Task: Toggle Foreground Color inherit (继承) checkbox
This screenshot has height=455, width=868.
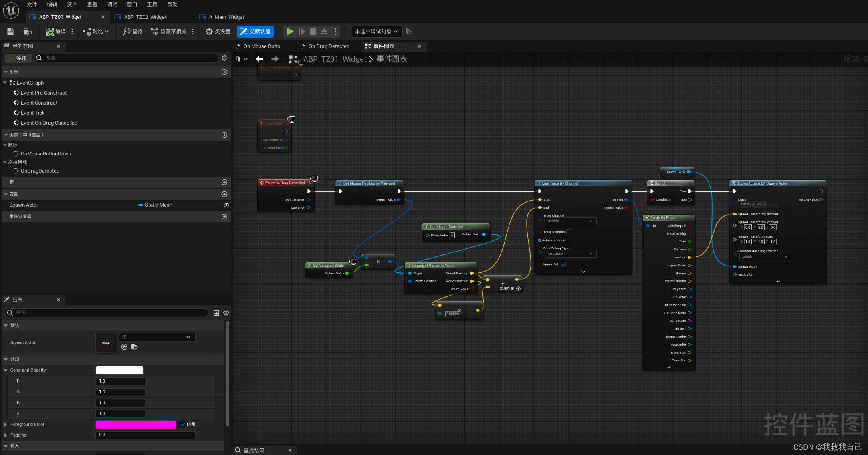Action: pyautogui.click(x=183, y=425)
